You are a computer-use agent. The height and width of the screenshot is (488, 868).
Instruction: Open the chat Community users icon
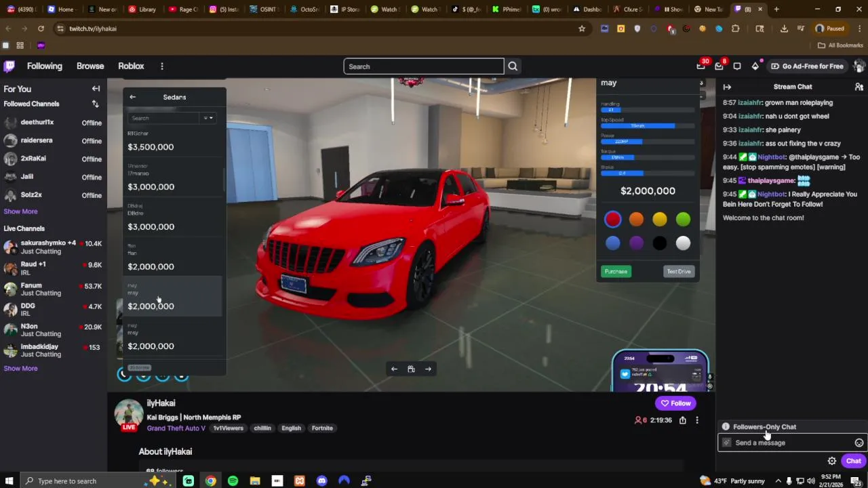(859, 87)
